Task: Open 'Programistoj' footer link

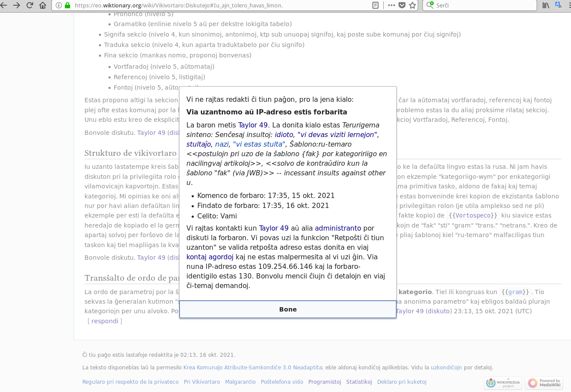Action: (x=324, y=382)
